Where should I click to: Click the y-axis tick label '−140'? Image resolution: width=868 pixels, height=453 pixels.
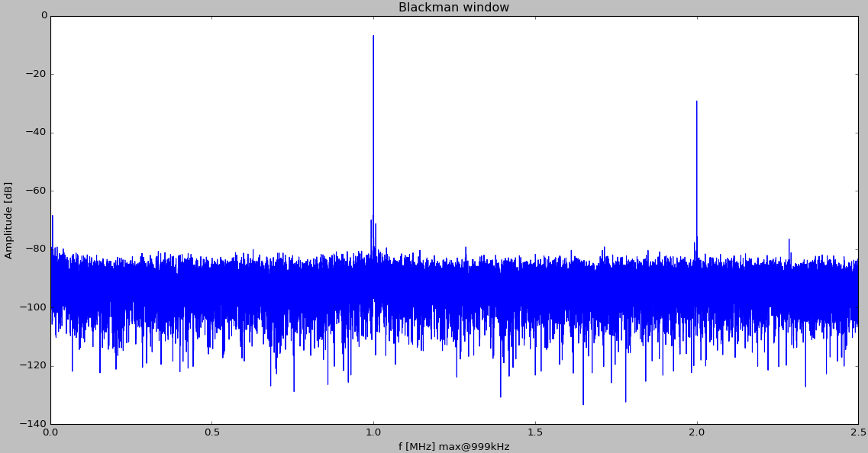click(34, 424)
